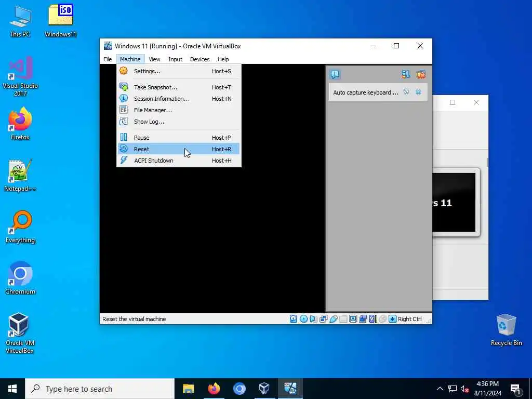Screen dimensions: 532x399
Task: Click the USB indicator in the status bar
Action: pyautogui.click(x=333, y=319)
